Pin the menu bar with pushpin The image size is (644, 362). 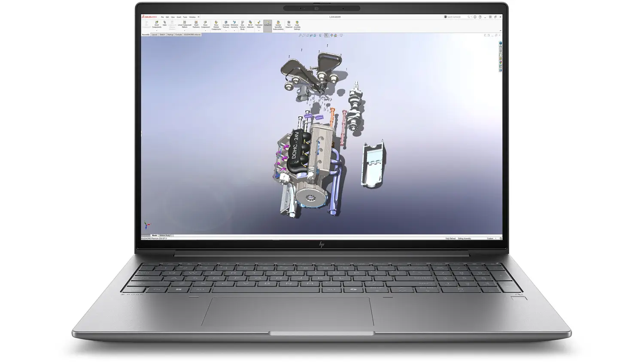[198, 17]
